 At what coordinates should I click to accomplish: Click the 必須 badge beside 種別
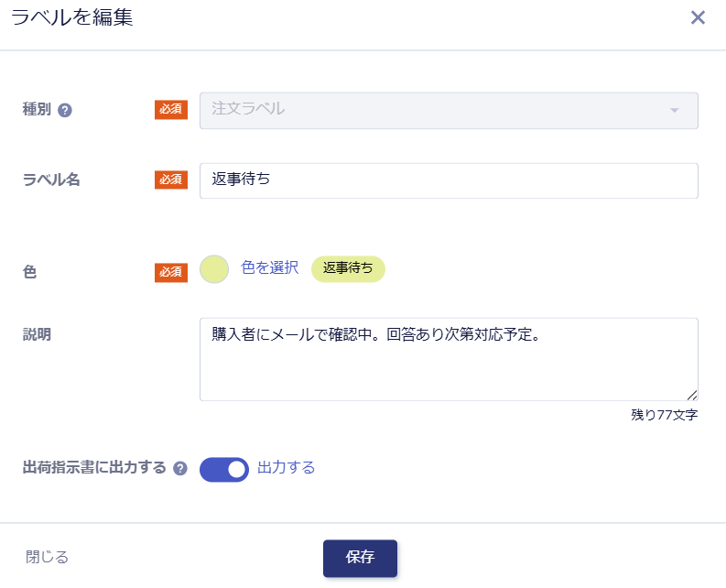pos(171,109)
